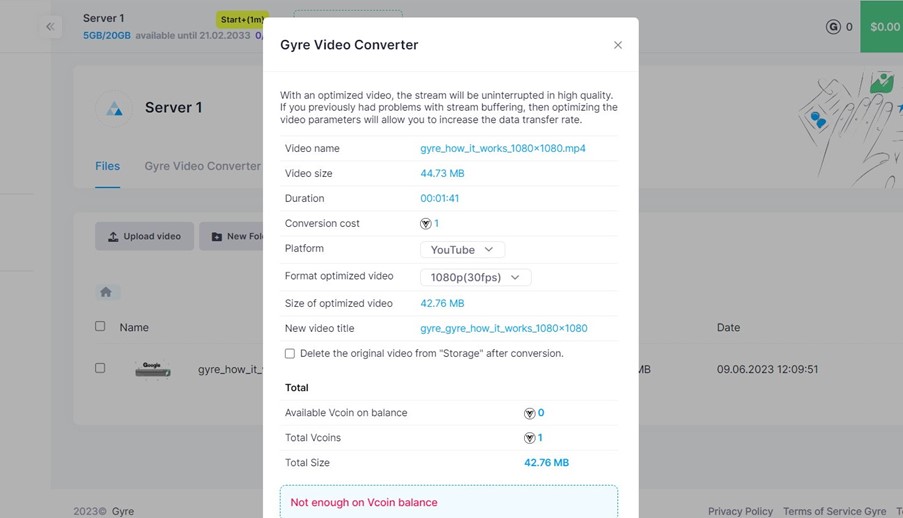The height and width of the screenshot is (518, 903).
Task: Click the Vcoin icon beside Available balance
Action: (530, 413)
